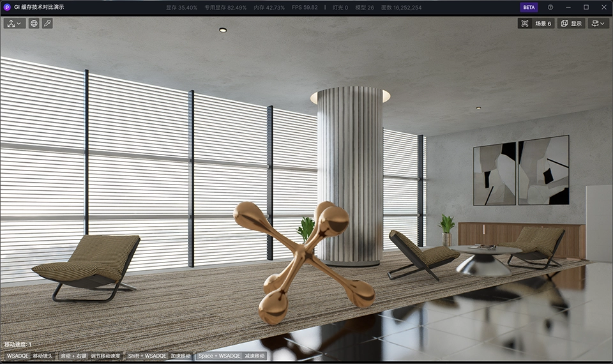
Task: Click the scene focus frame icon
Action: 525,24
